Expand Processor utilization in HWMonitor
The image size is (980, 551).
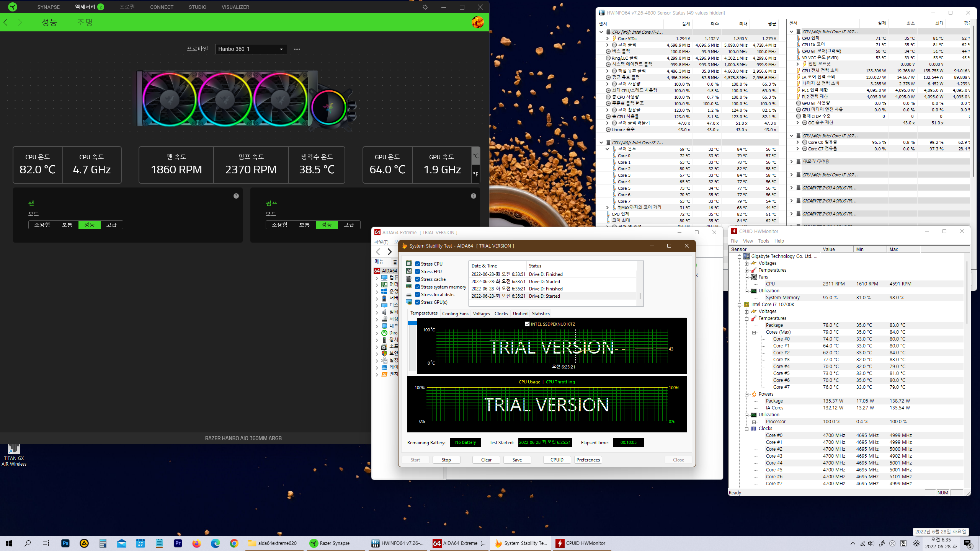pyautogui.click(x=754, y=422)
